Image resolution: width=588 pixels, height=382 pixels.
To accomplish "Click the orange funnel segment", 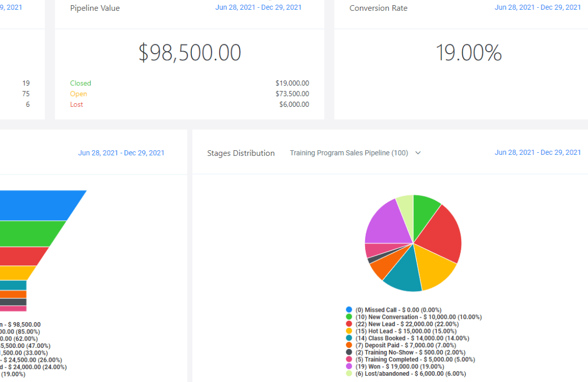I will point(13,294).
